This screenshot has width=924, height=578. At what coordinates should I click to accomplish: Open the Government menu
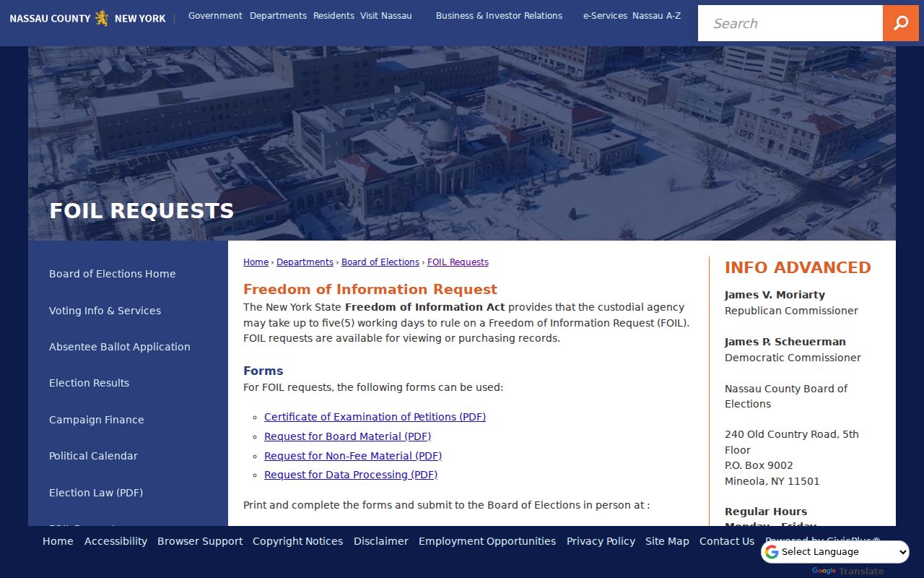(215, 15)
